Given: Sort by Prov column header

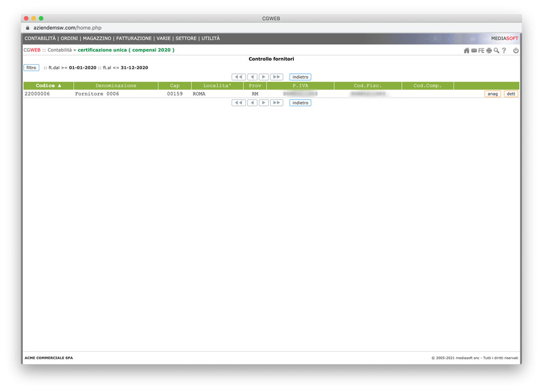Looking at the screenshot, I should click(255, 85).
